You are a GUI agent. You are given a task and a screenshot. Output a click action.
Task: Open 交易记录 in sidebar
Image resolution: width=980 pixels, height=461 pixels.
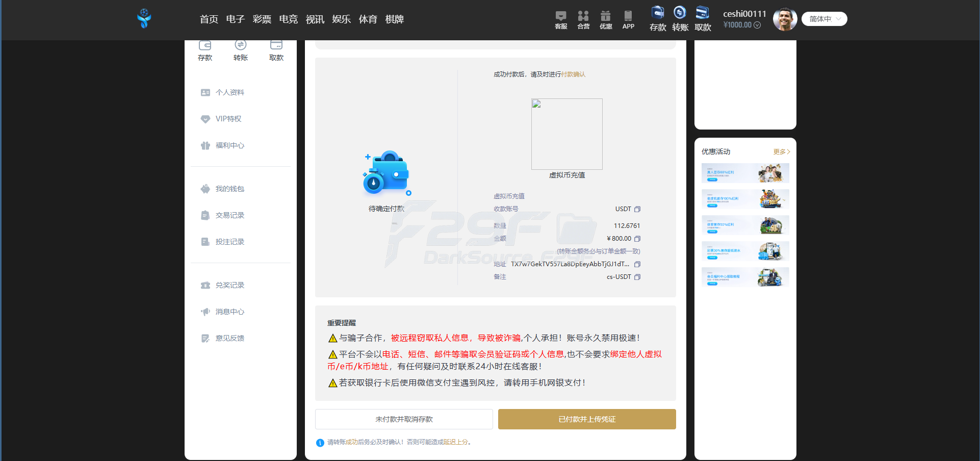click(x=223, y=215)
